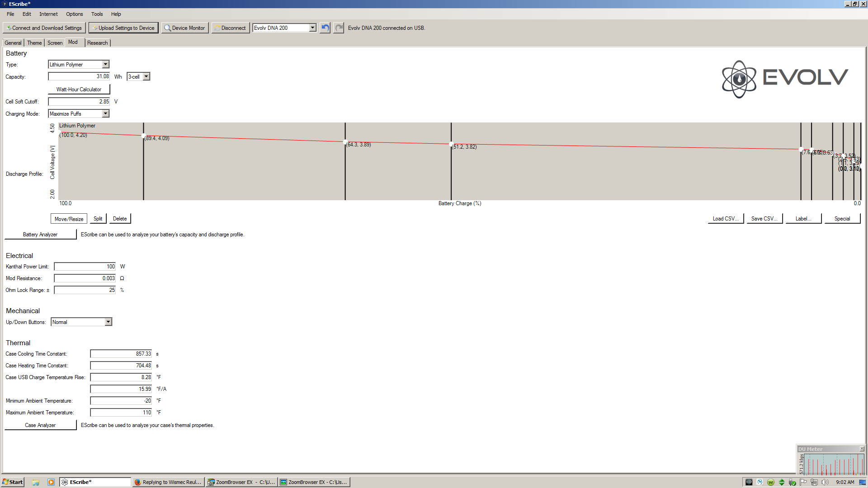Viewport: 868px width, 488px height.
Task: Click the Watt-Hour Calculator button
Action: coord(79,89)
